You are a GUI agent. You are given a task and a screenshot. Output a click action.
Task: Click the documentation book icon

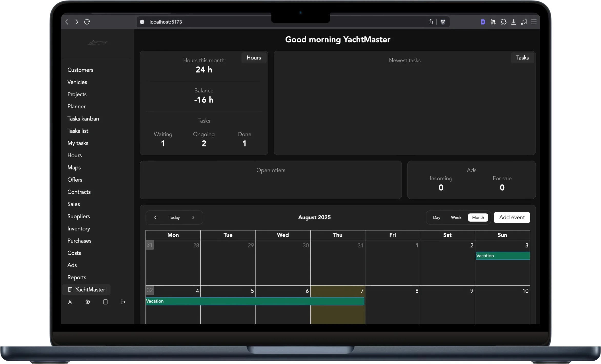click(105, 302)
